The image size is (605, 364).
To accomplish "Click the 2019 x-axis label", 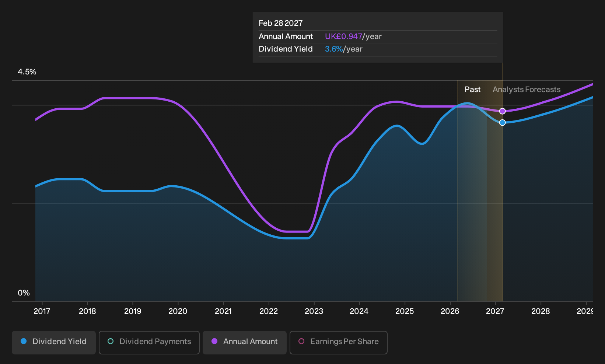I will (x=133, y=311).
